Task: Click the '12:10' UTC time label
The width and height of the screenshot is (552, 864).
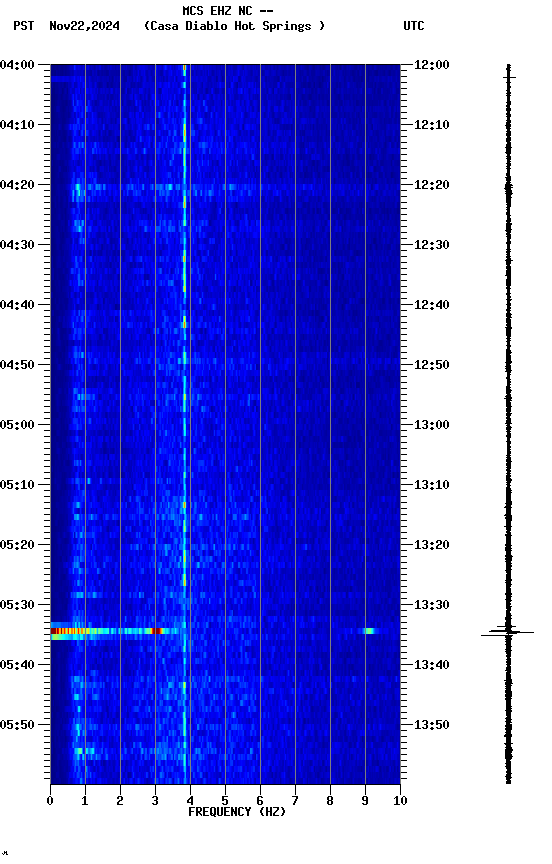Action: point(432,125)
